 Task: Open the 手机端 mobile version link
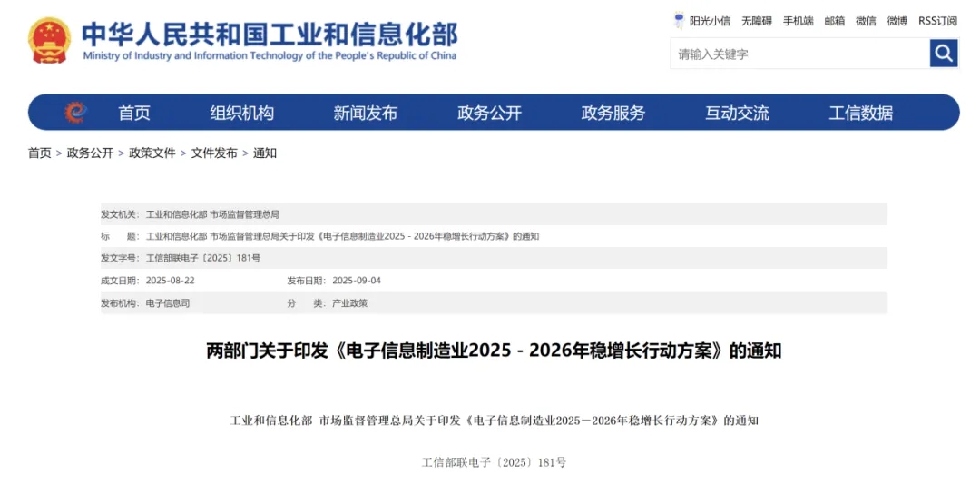pyautogui.click(x=799, y=21)
